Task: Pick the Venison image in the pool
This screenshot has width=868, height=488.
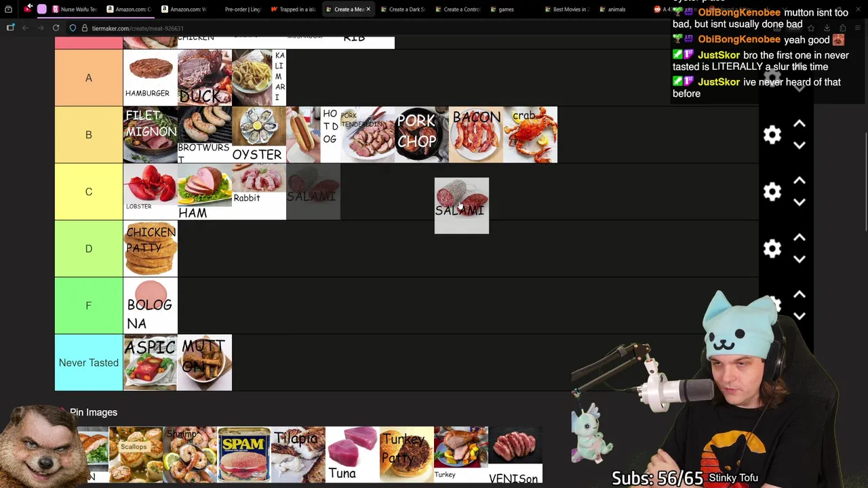Action: click(515, 454)
